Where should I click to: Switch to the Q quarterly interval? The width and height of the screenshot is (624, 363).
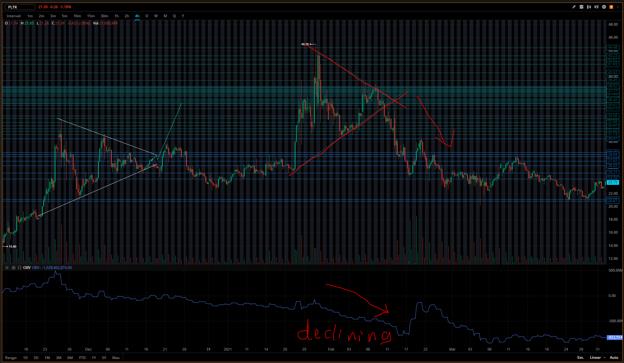click(x=174, y=16)
